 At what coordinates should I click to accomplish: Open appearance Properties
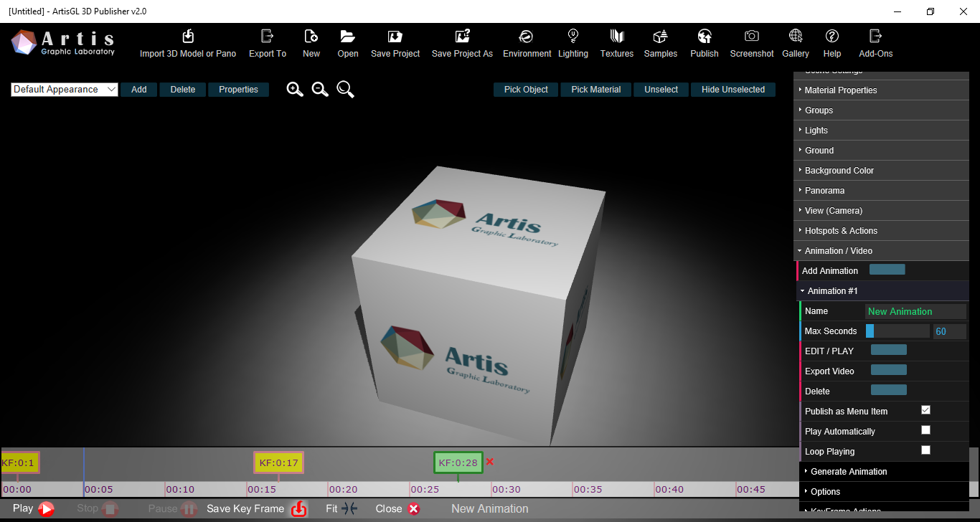click(239, 90)
